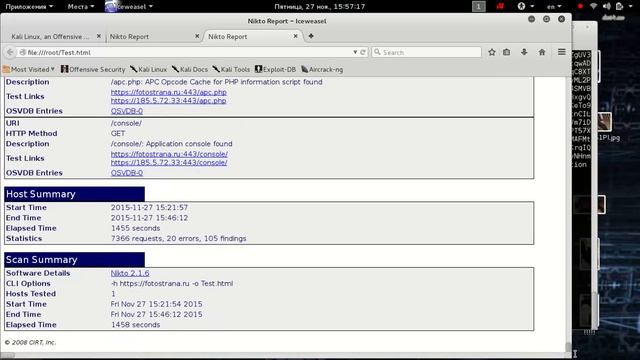Click the 7366 requests statistics text

point(178,238)
